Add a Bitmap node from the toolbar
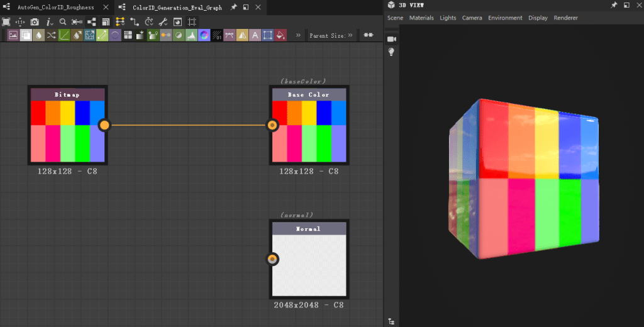 (x=13, y=35)
